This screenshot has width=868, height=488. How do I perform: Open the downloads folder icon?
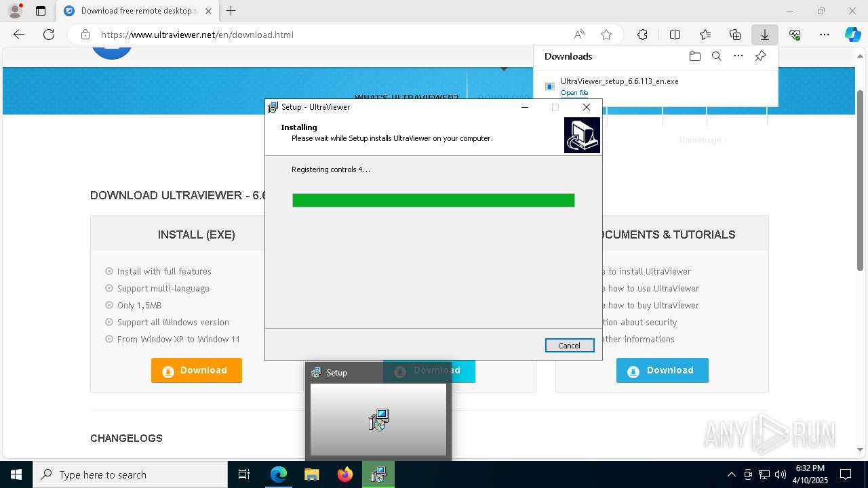[x=694, y=56]
